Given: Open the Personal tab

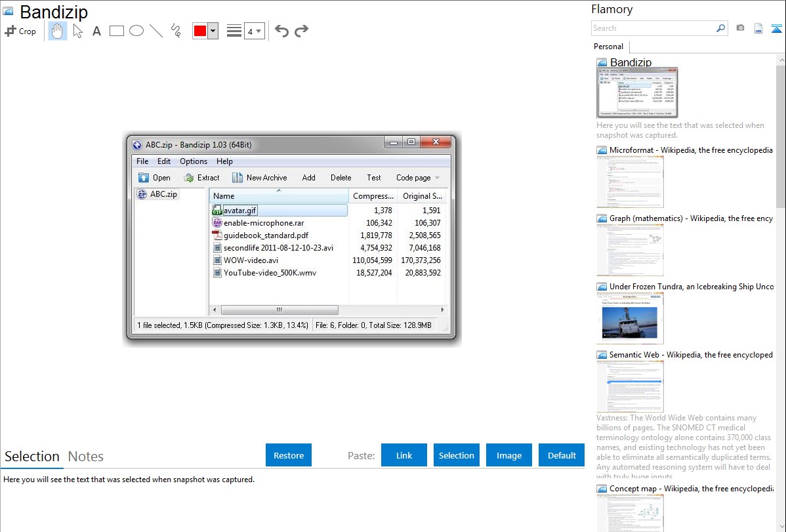Looking at the screenshot, I should 609,47.
